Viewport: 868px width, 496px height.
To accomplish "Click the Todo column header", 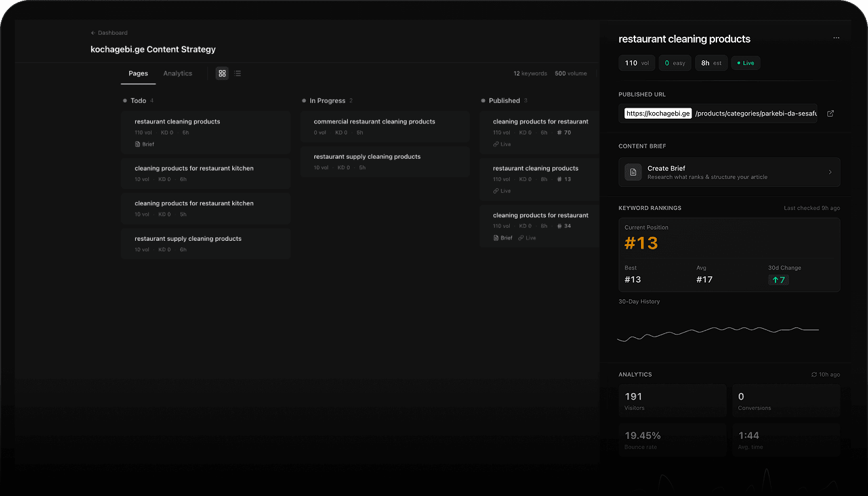I will (138, 100).
